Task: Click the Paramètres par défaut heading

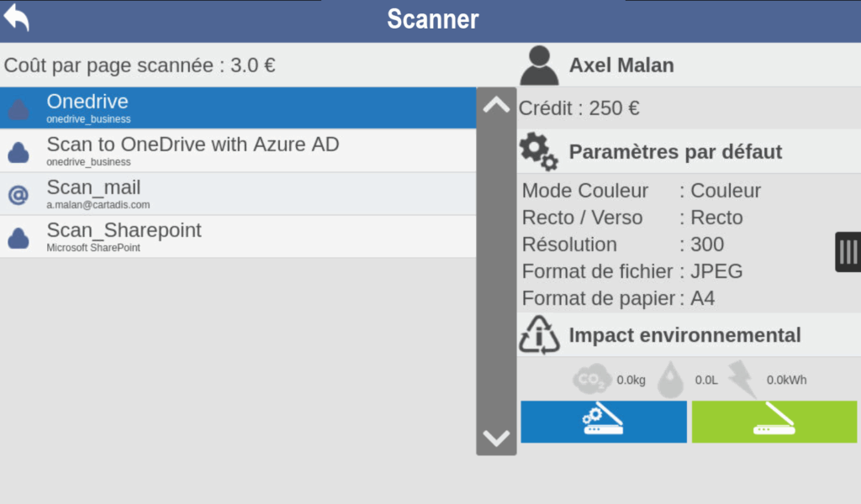Action: click(x=675, y=152)
